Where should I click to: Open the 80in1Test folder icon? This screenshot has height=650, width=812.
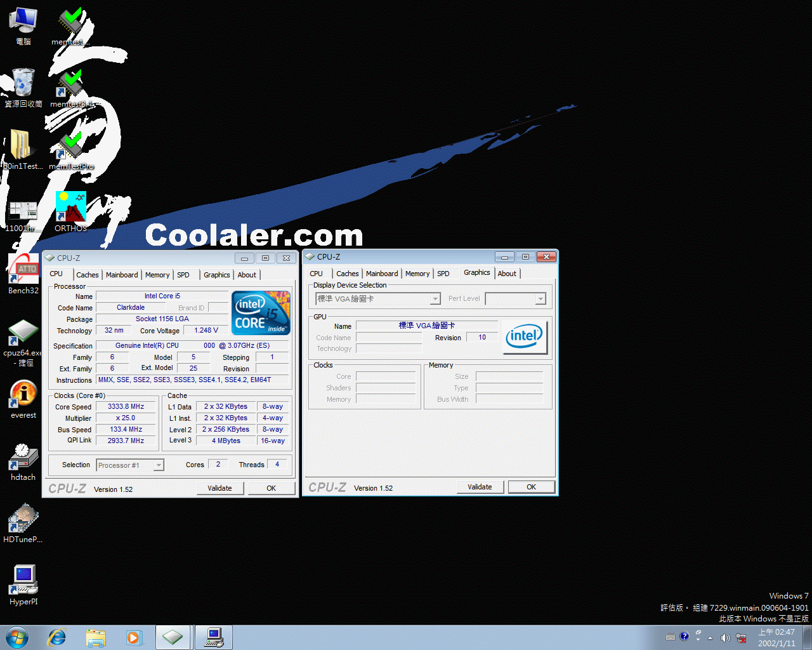[23, 150]
